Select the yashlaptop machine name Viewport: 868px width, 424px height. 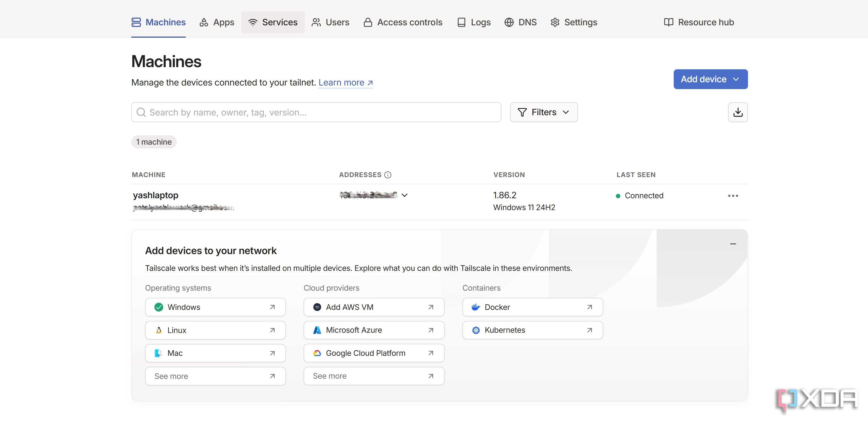click(x=156, y=195)
